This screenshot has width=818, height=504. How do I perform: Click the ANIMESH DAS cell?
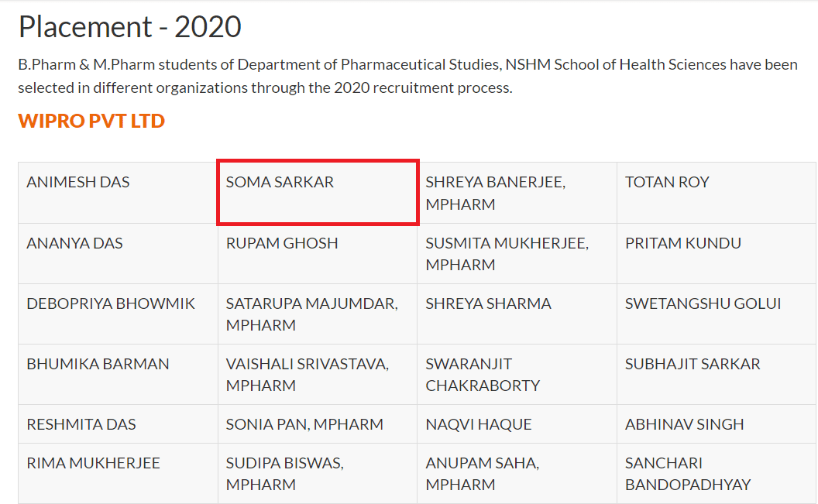118,193
